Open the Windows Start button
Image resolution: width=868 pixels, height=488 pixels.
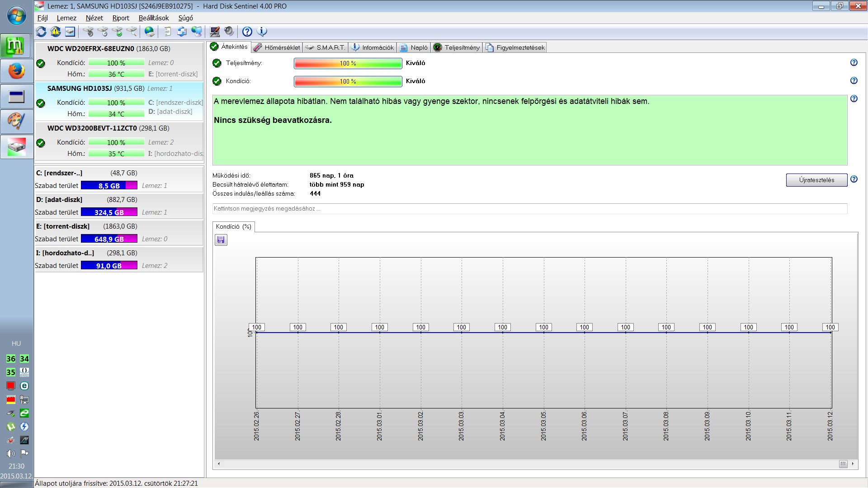click(17, 15)
